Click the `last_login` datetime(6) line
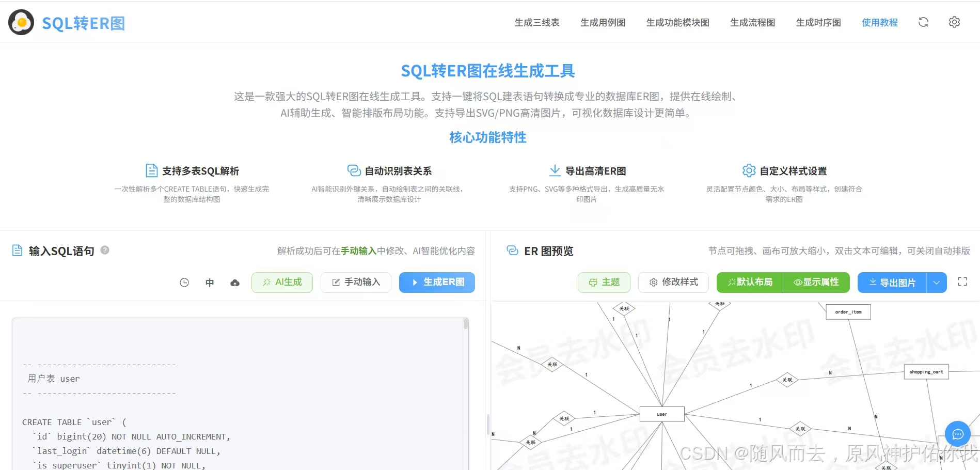Viewport: 980px width, 470px height. (127, 451)
